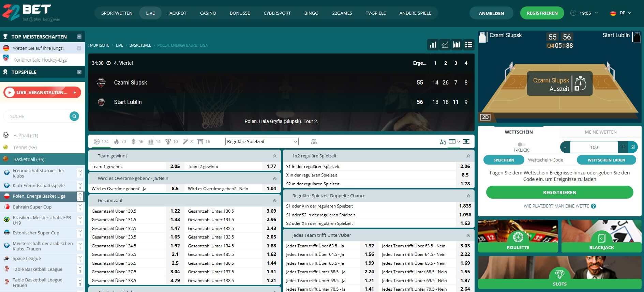The width and height of the screenshot is (644, 292).
Task: Toggle the 1-KLICK betting switch
Action: tap(521, 144)
